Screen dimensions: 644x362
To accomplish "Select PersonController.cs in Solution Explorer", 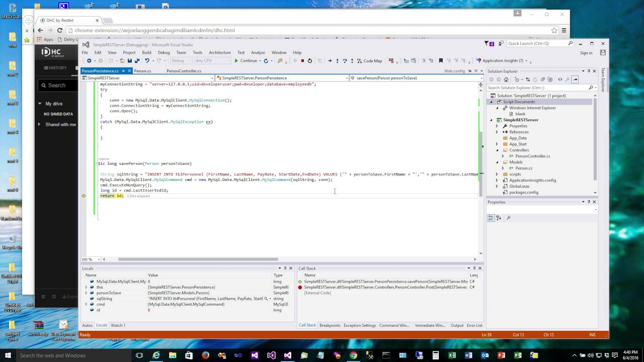I will (532, 156).
